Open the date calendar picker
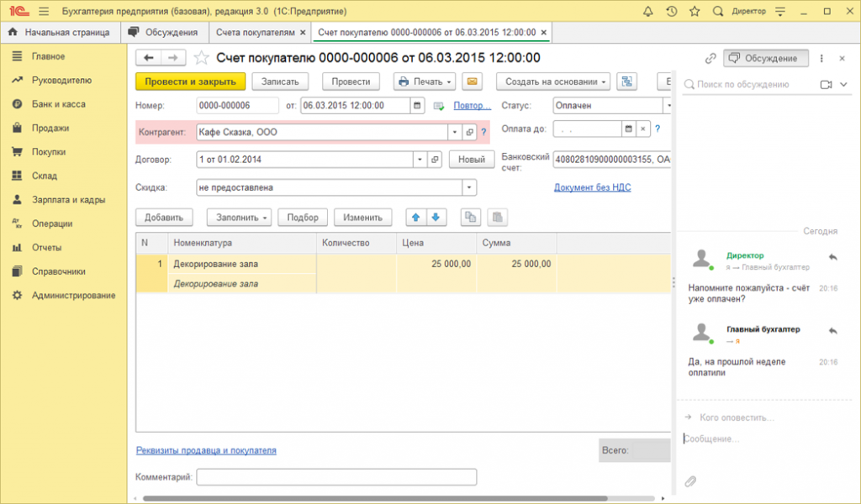The width and height of the screenshot is (861, 504). 418,106
